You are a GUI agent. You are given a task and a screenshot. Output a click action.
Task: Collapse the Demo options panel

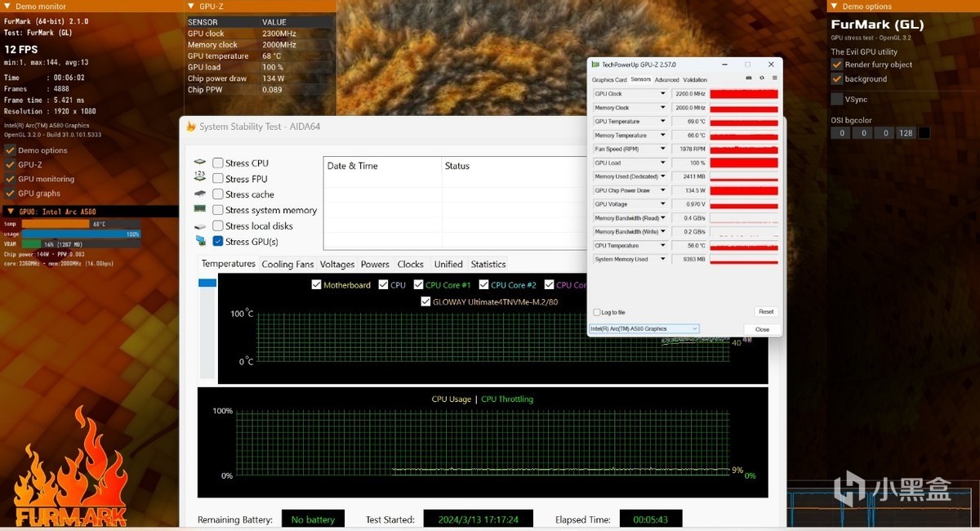click(834, 6)
